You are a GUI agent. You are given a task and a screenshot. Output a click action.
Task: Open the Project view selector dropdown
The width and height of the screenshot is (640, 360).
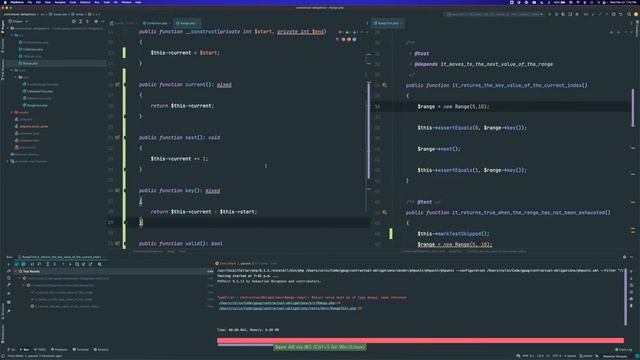18,21
